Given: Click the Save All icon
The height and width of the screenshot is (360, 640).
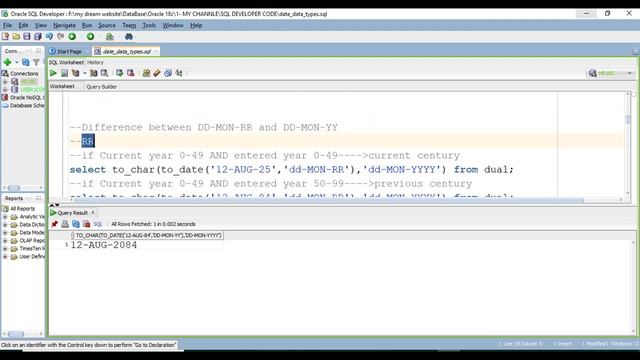Looking at the screenshot, I should (x=38, y=37).
